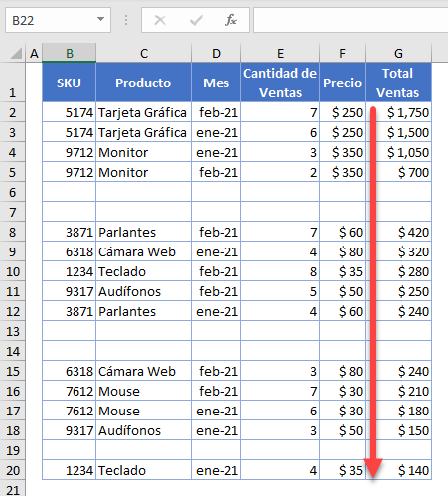Image resolution: width=448 pixels, height=496 pixels.
Task: Select column F header
Action: (342, 53)
